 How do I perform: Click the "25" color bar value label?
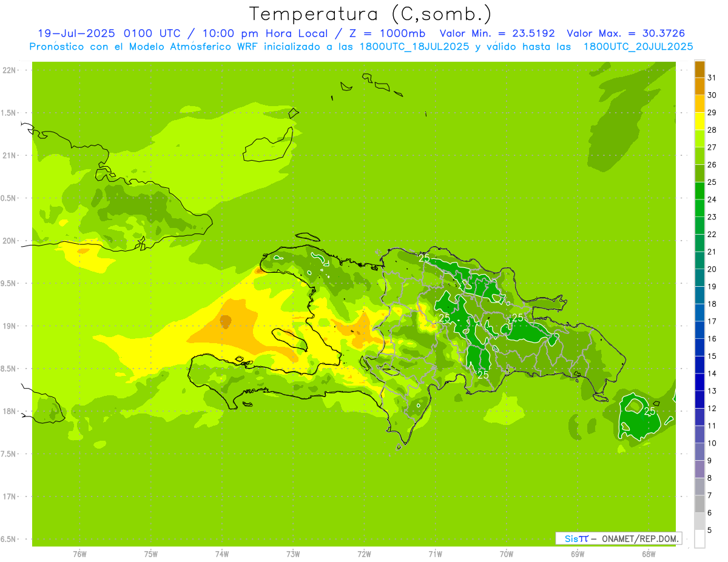[x=712, y=182]
